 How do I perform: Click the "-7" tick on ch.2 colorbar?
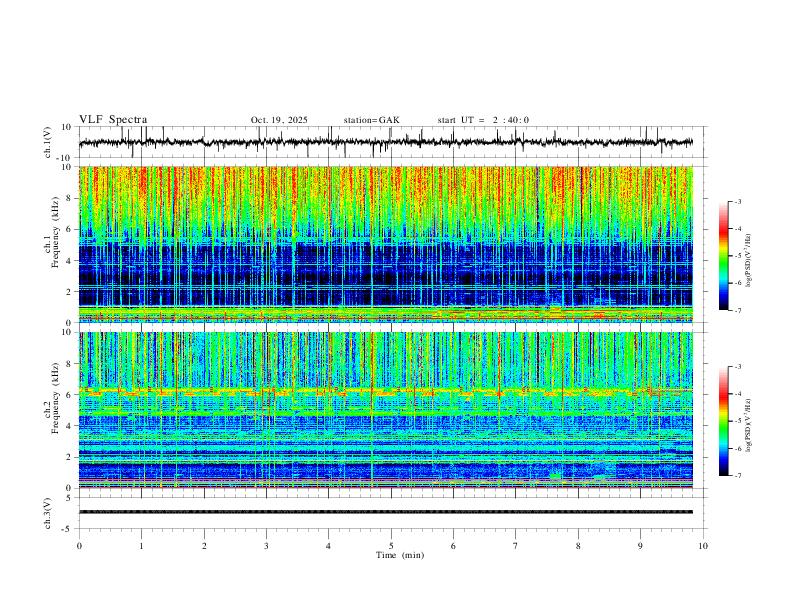coord(737,476)
